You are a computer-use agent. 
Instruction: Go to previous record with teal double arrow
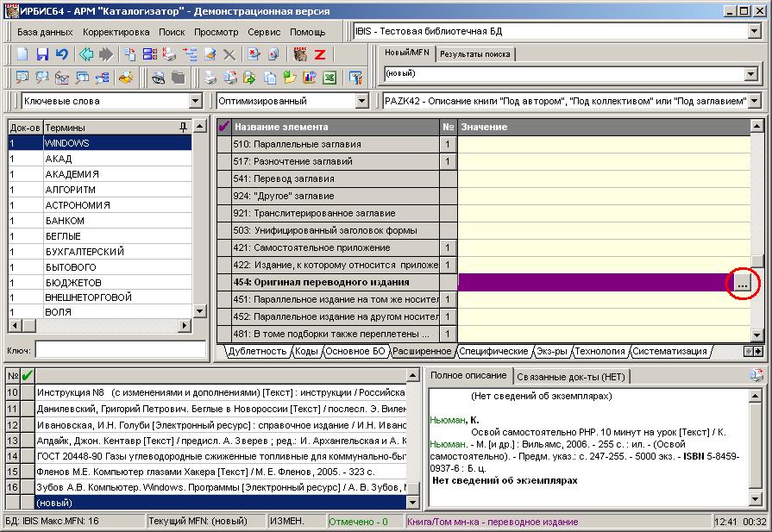pos(86,54)
